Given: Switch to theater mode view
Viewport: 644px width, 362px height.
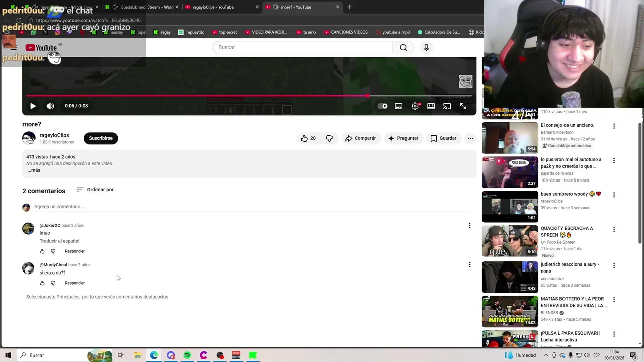Looking at the screenshot, I should (431, 106).
